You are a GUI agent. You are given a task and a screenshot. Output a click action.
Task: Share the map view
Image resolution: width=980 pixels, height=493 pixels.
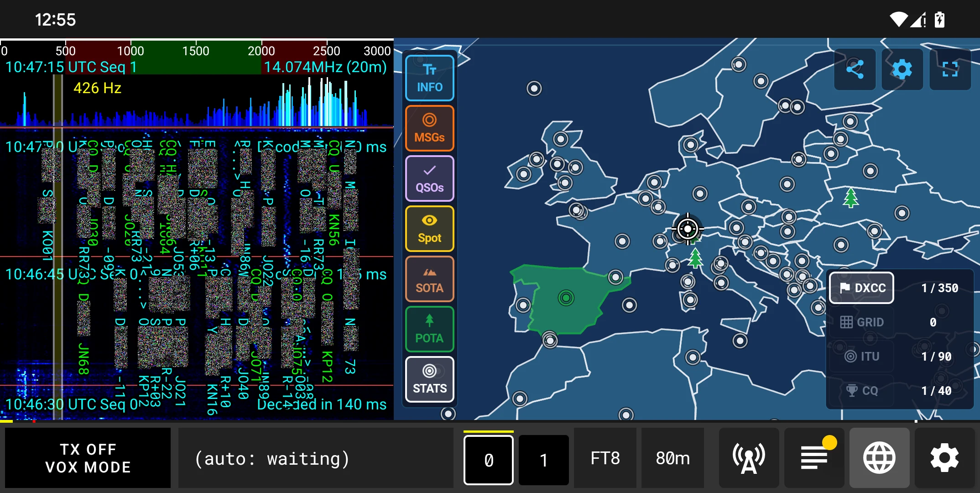tap(855, 69)
